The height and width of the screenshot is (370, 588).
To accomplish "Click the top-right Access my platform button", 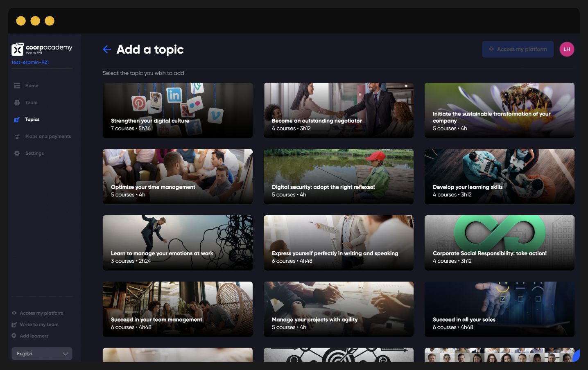I will click(x=518, y=49).
